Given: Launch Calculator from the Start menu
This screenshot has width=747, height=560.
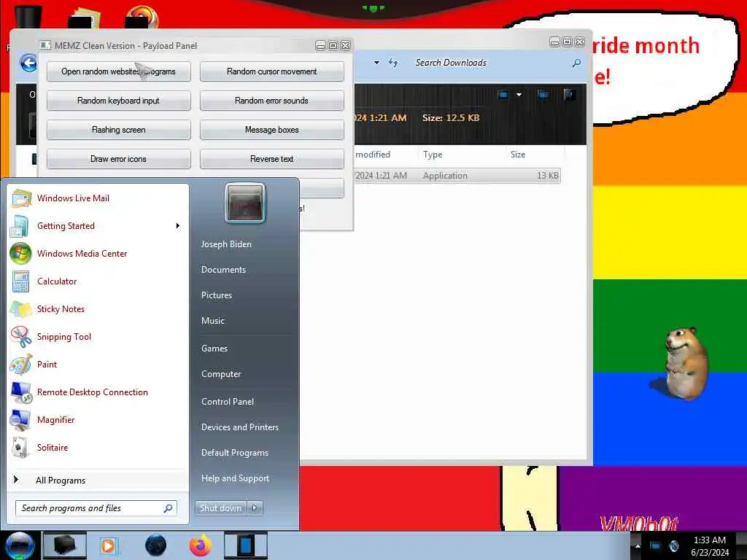Looking at the screenshot, I should pyautogui.click(x=57, y=281).
